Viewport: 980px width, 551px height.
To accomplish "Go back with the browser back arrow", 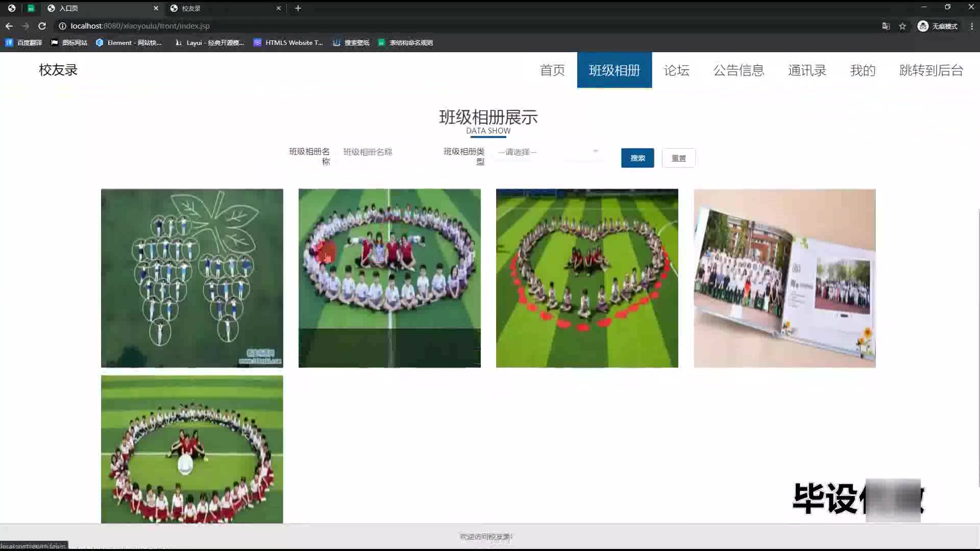I will pos(9,26).
